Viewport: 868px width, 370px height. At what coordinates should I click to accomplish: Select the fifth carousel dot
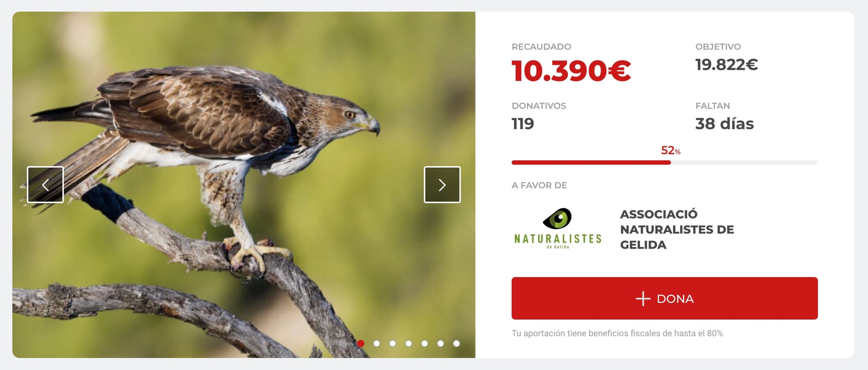pyautogui.click(x=424, y=344)
